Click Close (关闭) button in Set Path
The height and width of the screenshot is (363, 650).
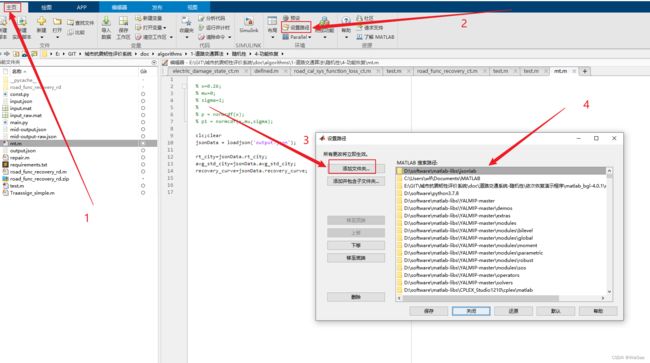(471, 311)
